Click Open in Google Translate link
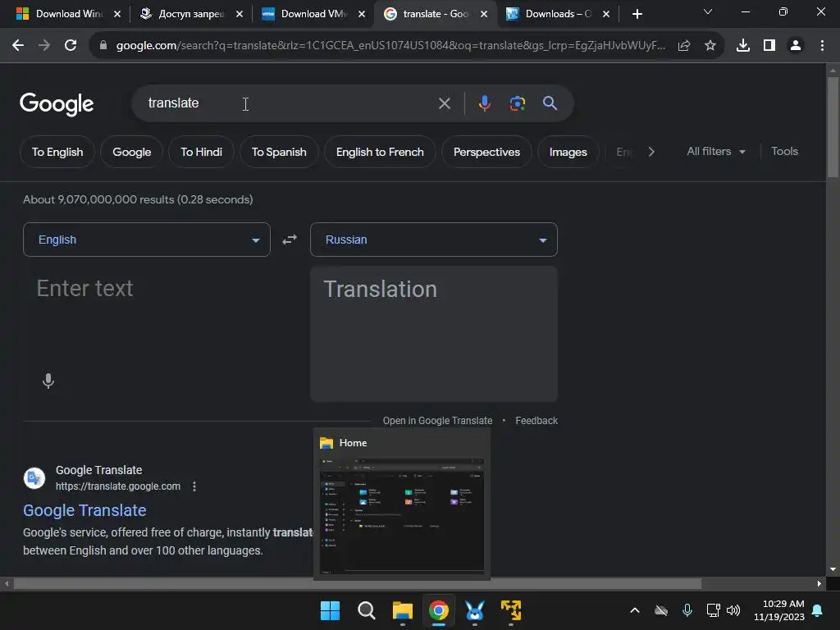Screen dimensions: 840x630 coord(437,421)
